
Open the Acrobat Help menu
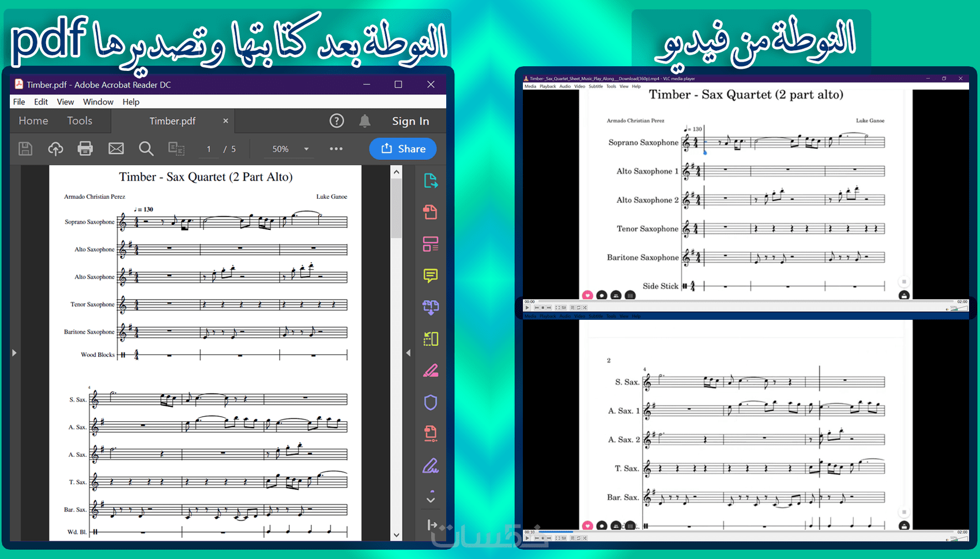click(131, 102)
